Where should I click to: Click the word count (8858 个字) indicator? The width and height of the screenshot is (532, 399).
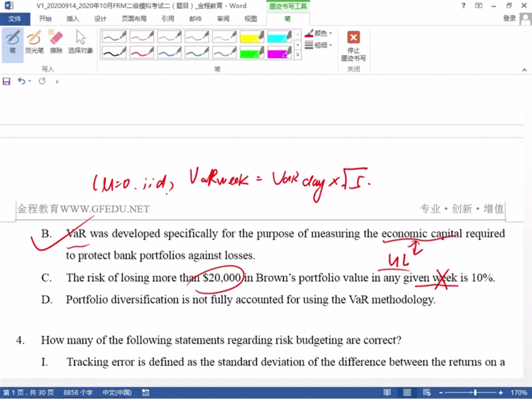click(x=78, y=393)
